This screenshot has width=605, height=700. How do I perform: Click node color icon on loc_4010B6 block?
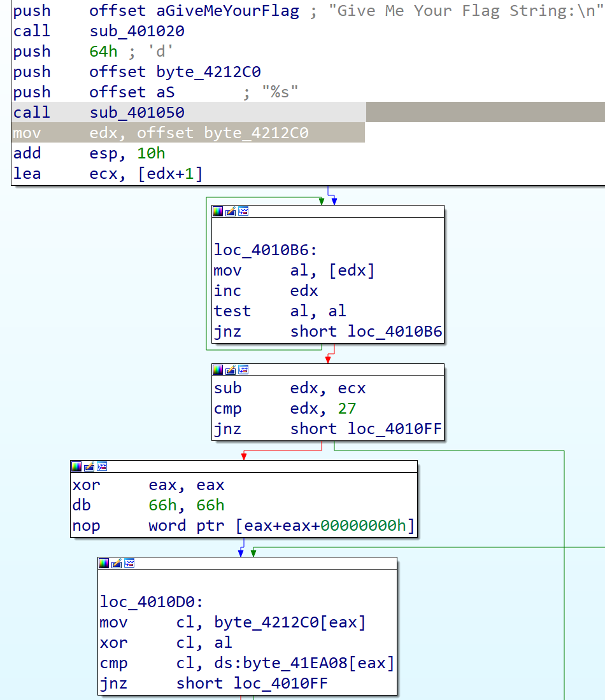[218, 211]
